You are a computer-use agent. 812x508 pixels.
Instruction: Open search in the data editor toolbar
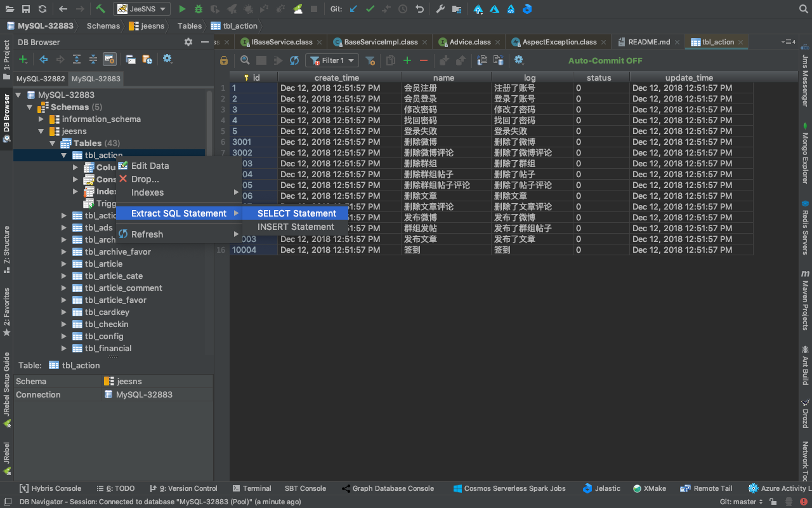click(x=244, y=60)
